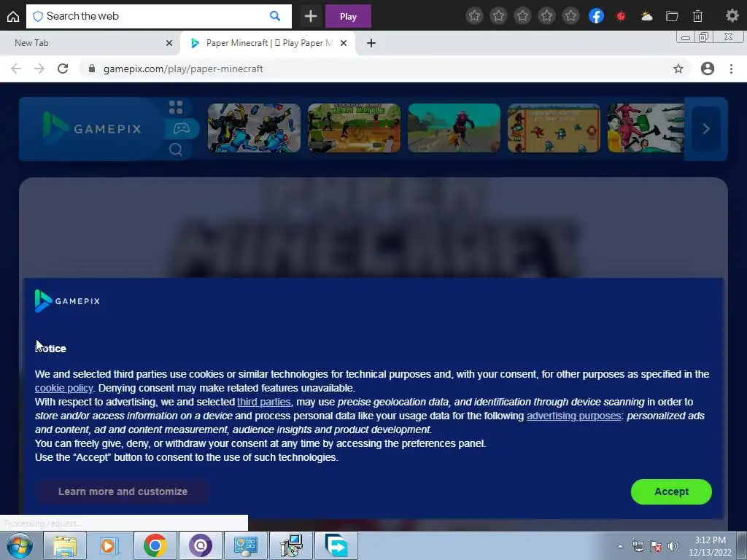Click the grid categories icon
Image resolution: width=747 pixels, height=560 pixels.
point(176,107)
